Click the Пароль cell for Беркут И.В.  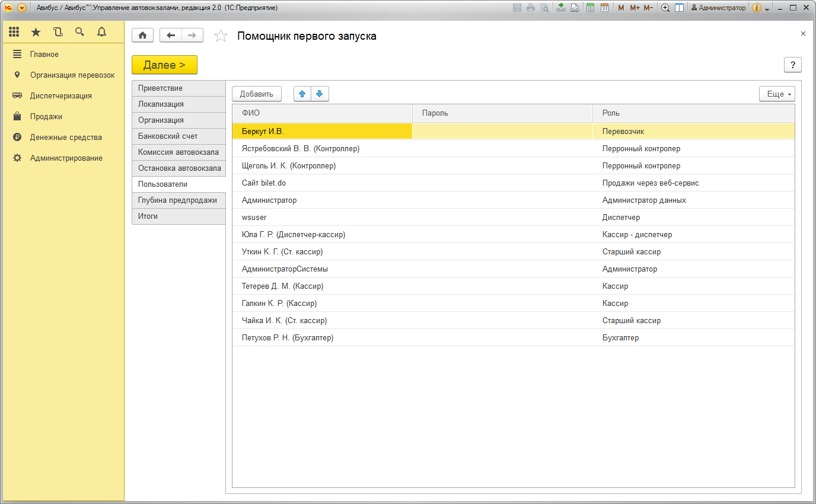click(x=502, y=131)
